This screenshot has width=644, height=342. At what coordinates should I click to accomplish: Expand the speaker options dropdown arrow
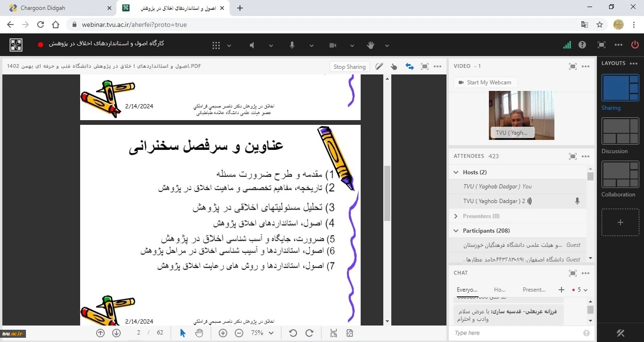point(271,46)
